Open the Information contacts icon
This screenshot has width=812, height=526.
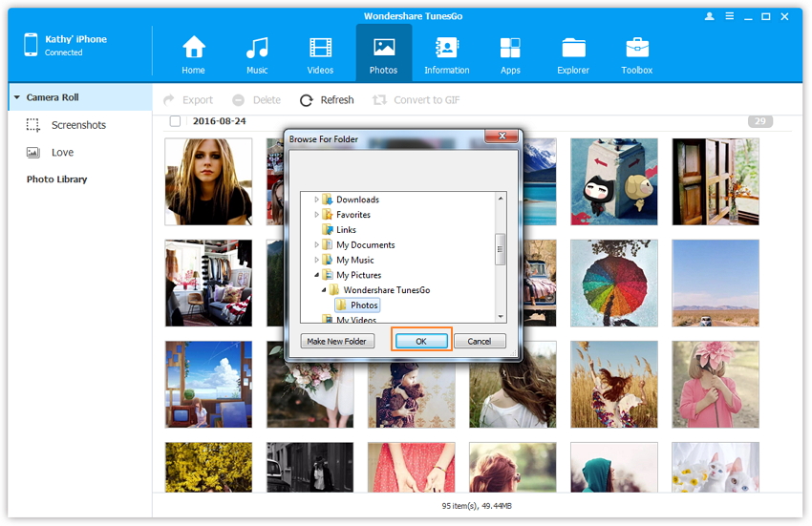click(446, 48)
